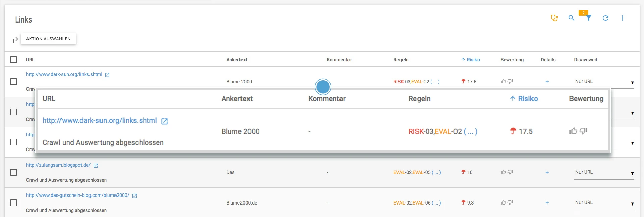Viewport: 644px width, 217px height.
Task: Open dark-sun.org link in new window icon
Action: click(x=107, y=75)
